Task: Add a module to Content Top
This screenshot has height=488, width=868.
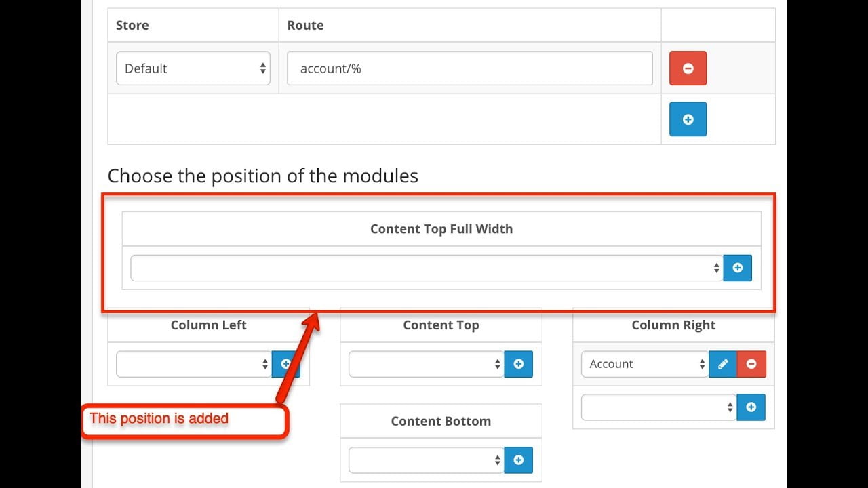Action: pyautogui.click(x=518, y=364)
